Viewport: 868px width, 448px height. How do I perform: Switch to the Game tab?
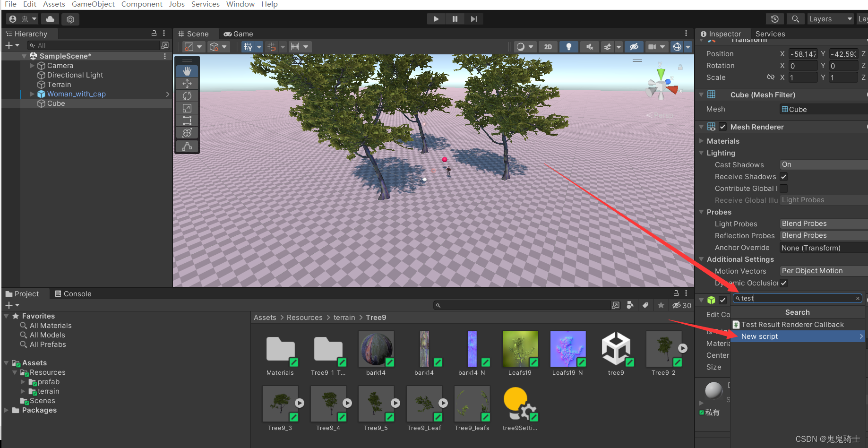tap(239, 34)
